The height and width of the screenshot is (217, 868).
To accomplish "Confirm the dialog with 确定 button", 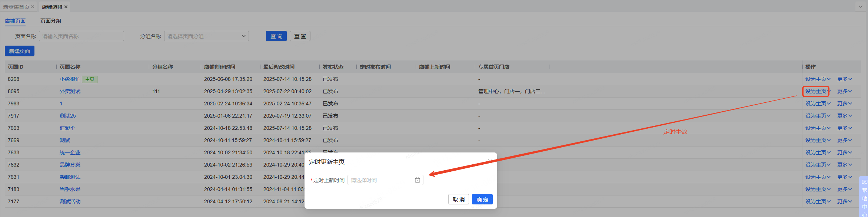I will [x=482, y=200].
